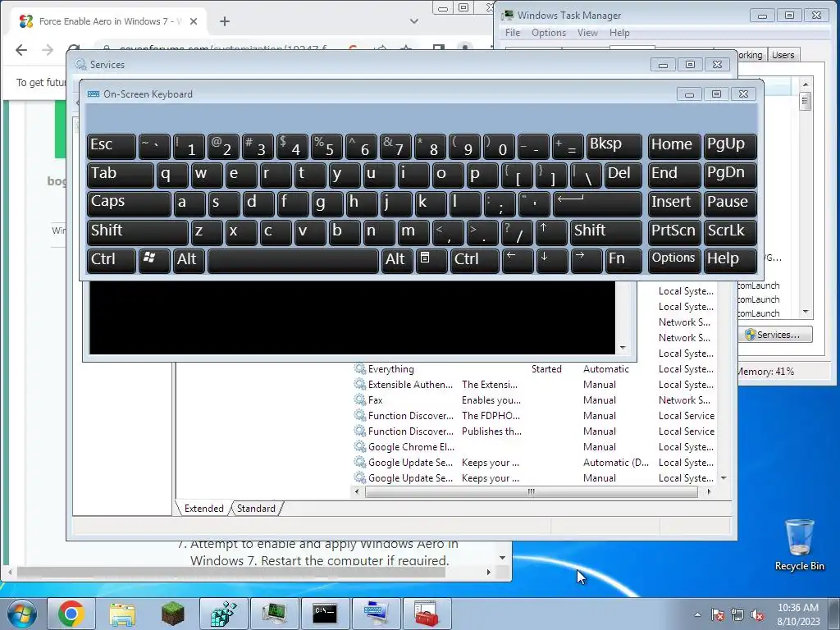Toggle the Caps key on On-Screen Keyboard

click(129, 203)
